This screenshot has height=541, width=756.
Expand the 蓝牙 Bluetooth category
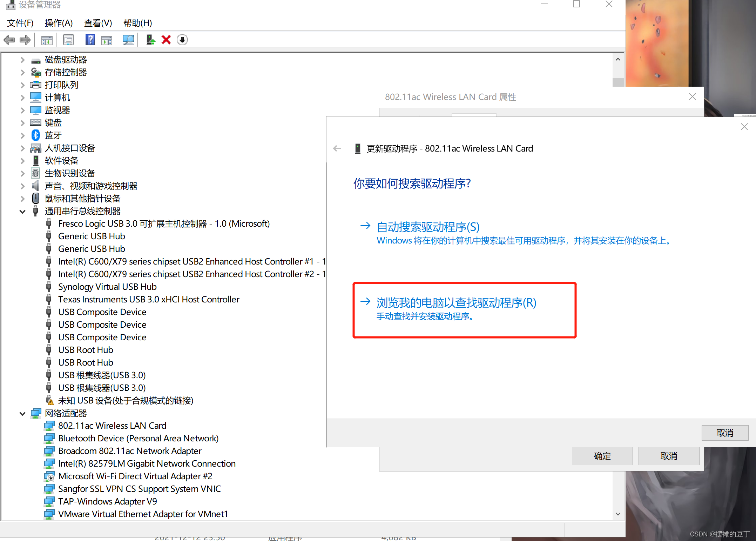(x=22, y=135)
